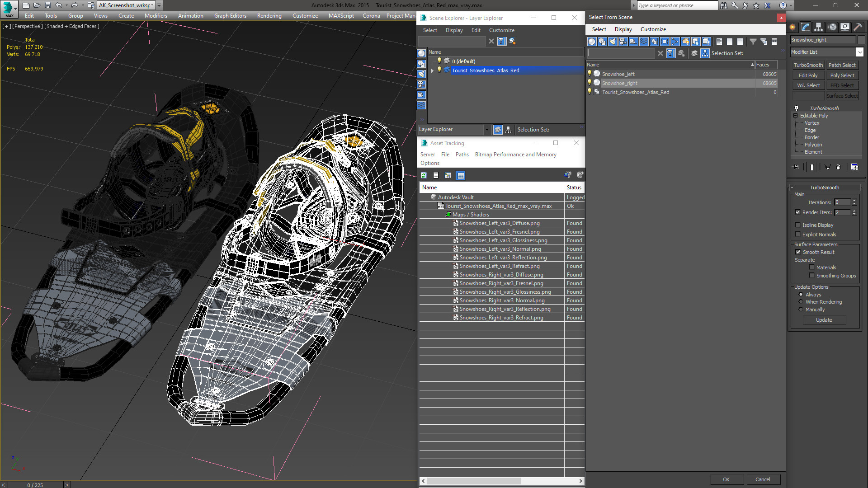This screenshot has height=488, width=868.
Task: Toggle Render Iters checkbox
Action: pyautogui.click(x=797, y=212)
